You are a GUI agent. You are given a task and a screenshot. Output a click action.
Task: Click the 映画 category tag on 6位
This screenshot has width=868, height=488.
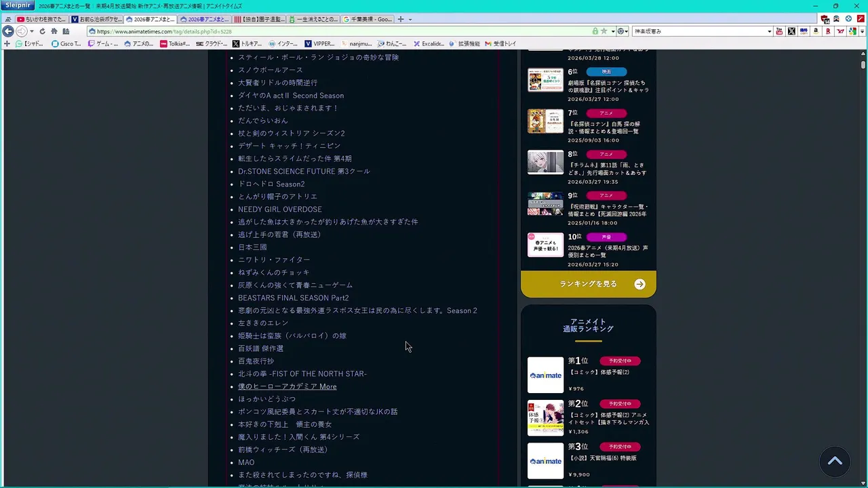coord(606,71)
